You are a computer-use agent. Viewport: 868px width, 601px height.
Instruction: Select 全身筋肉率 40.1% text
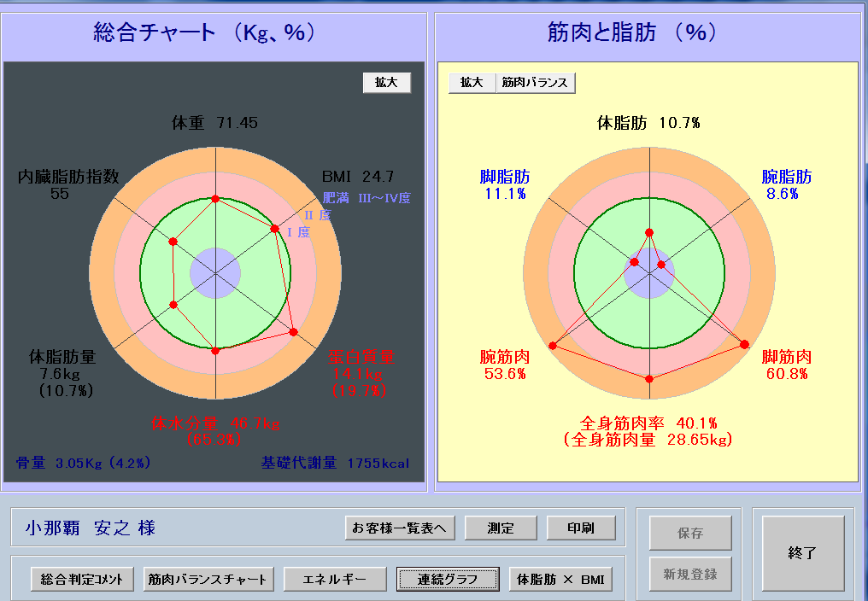[648, 423]
